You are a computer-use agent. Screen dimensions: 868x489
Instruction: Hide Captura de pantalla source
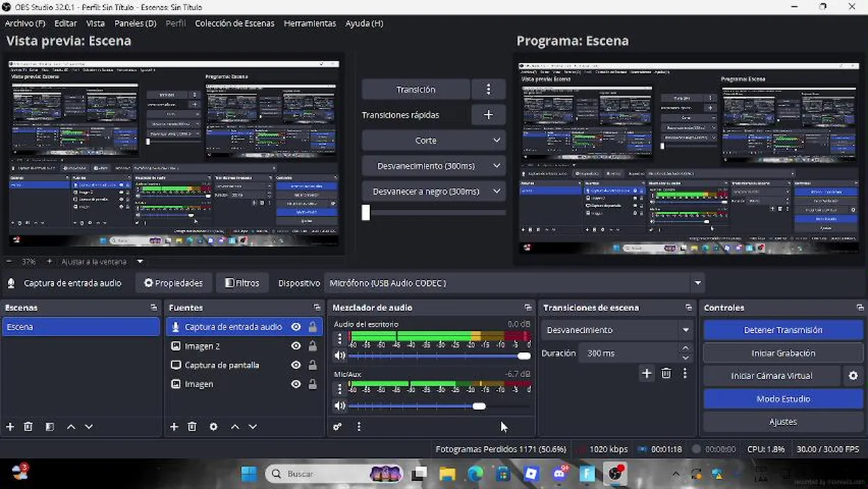(296, 365)
